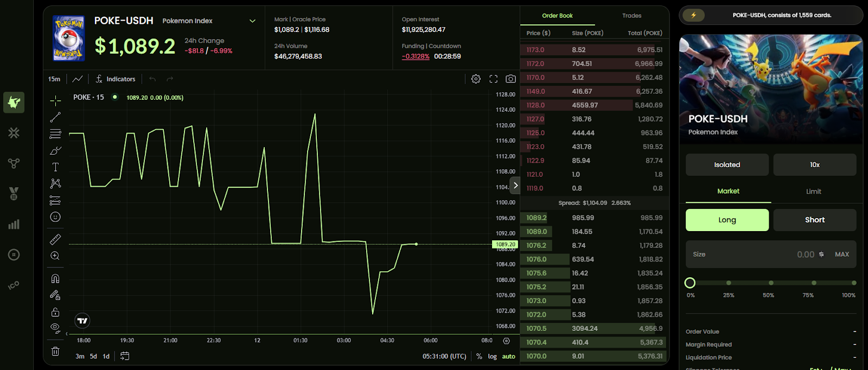Open the chart patterns tool
Viewport: 868px width, 370px height.
[55, 183]
